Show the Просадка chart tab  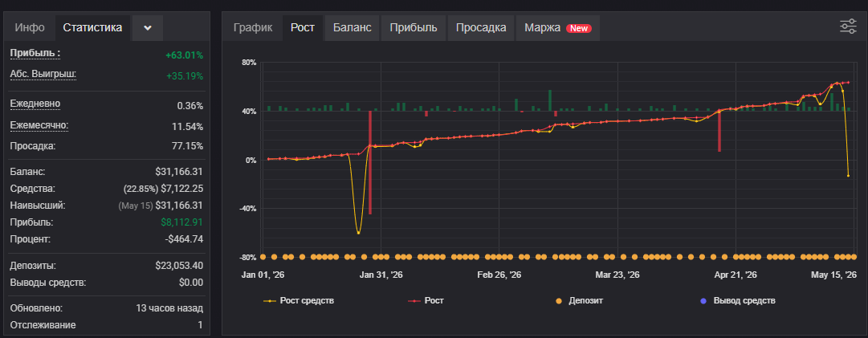(x=481, y=27)
